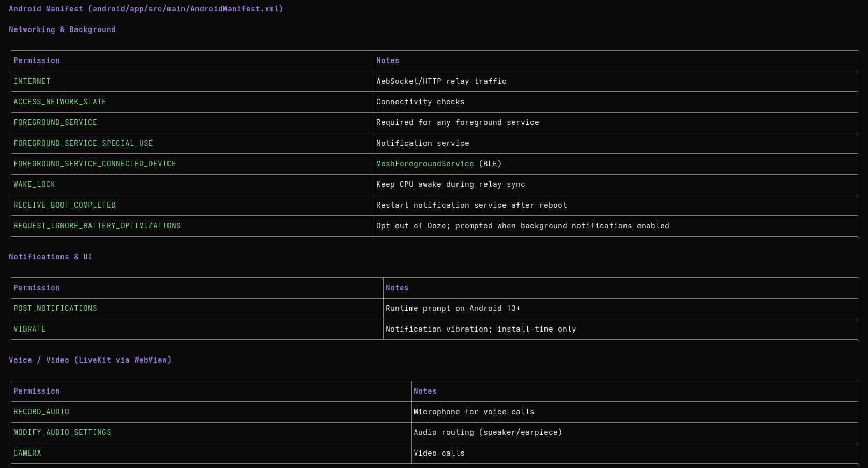Select 'Restart notification service after reboot' note
The image size is (868, 468).
pos(471,205)
